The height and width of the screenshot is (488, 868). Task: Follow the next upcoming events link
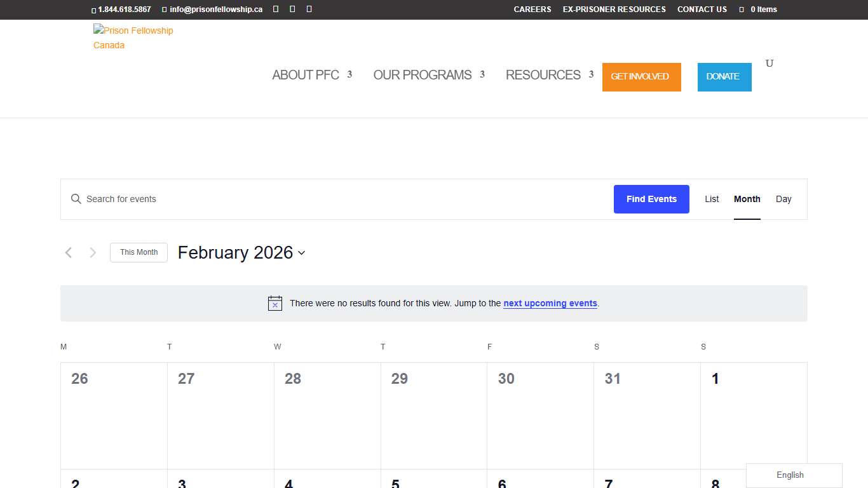tap(550, 303)
